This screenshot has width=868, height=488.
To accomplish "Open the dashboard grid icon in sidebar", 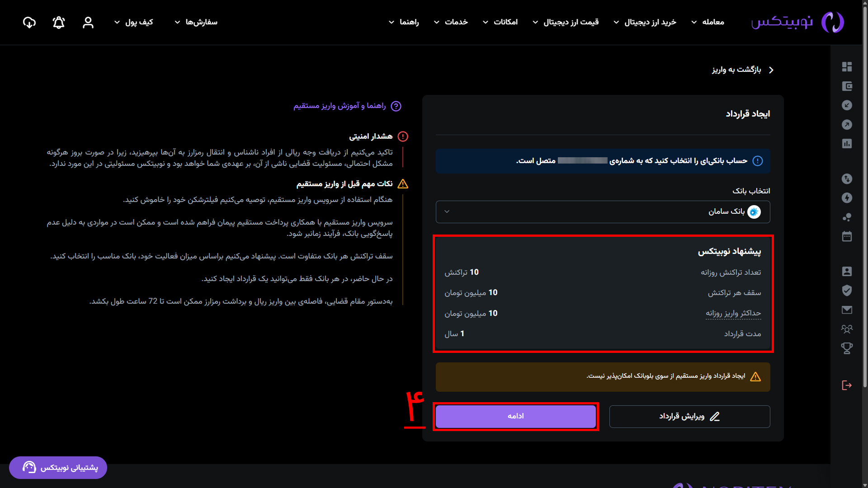I will tap(847, 67).
